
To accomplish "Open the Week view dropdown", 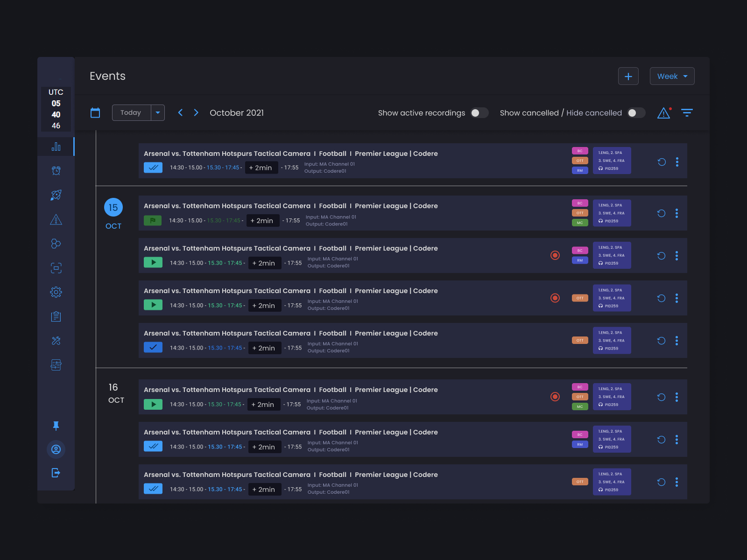I will tap(672, 76).
